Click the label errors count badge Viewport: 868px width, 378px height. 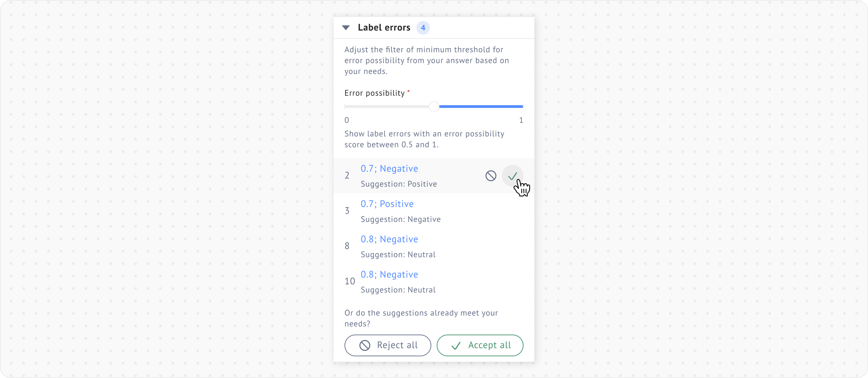point(423,28)
